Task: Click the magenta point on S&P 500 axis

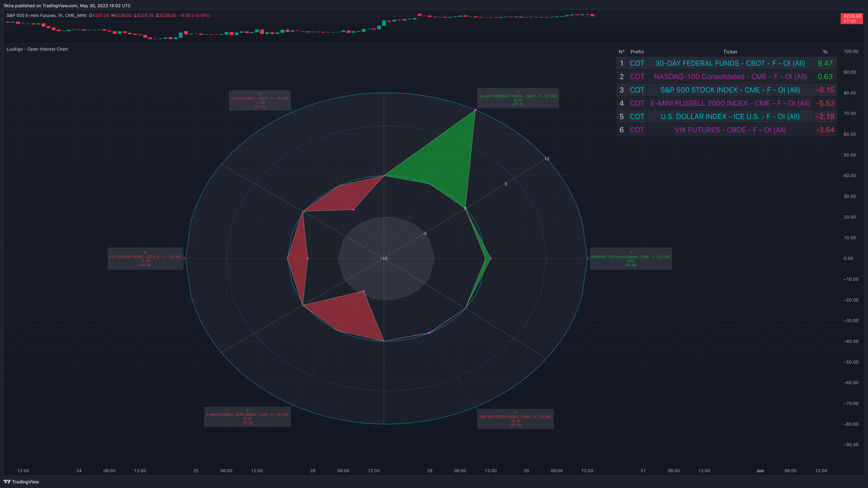Action: 429,333
